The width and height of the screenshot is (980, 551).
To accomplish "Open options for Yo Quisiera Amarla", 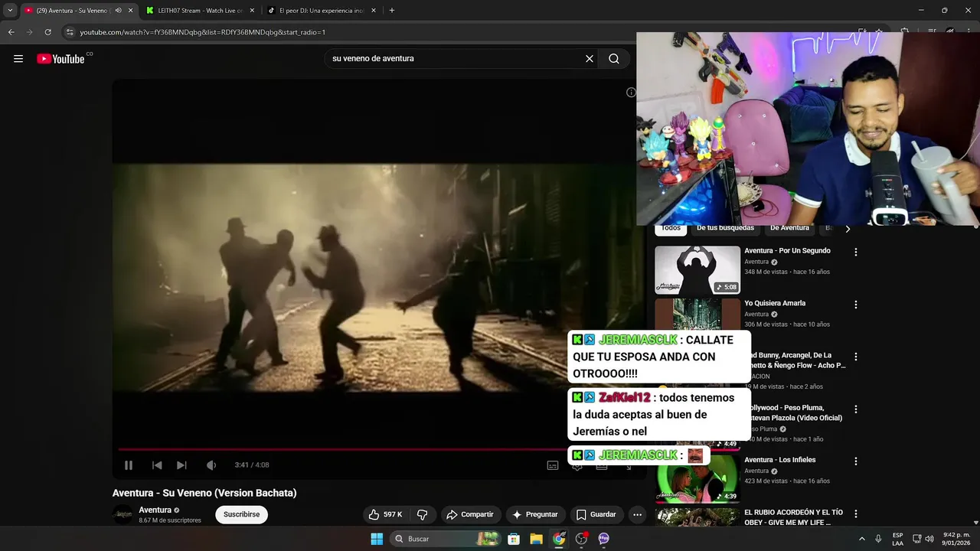I will tap(856, 305).
